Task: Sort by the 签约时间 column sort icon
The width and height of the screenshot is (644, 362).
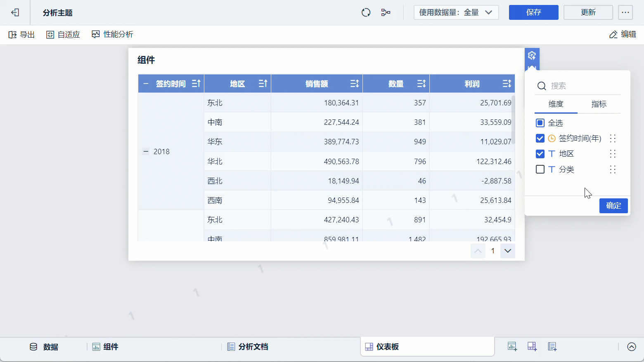Action: tap(196, 84)
